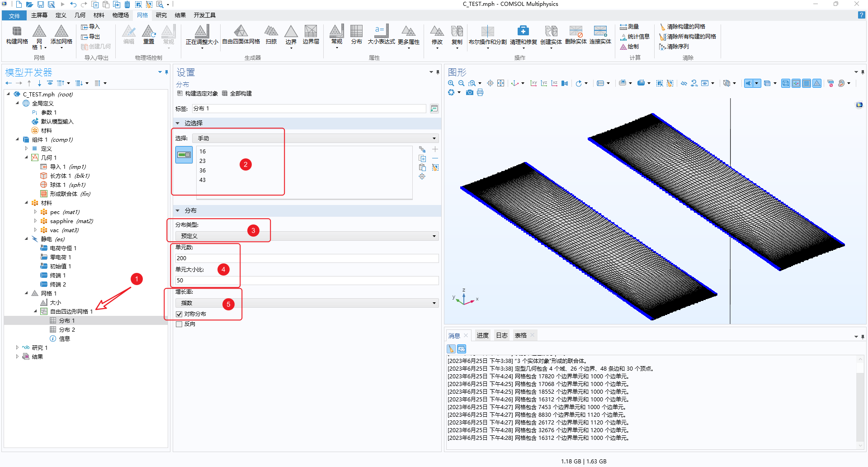This screenshot has height=467, width=868.
Task: Switch to the XY plane view icon
Action: point(533,83)
